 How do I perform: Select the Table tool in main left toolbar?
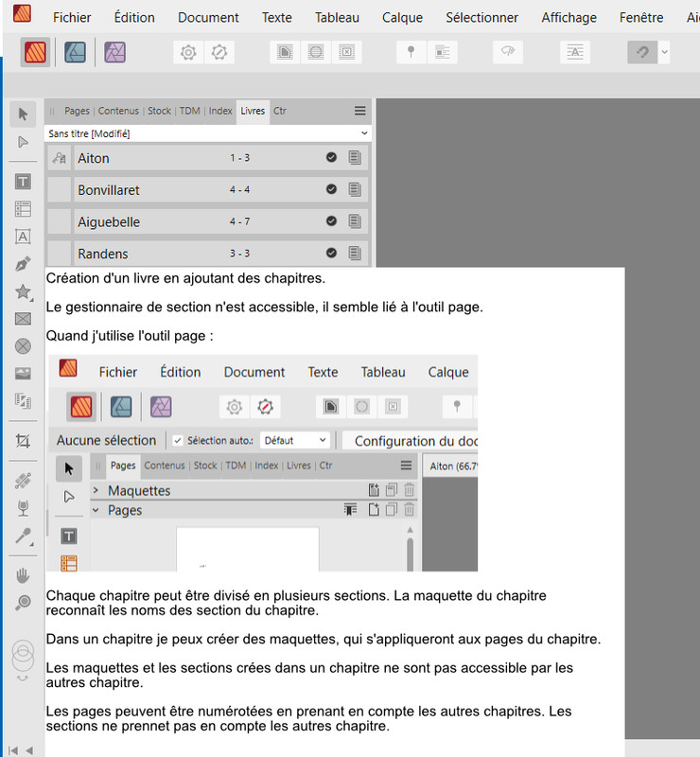23,209
